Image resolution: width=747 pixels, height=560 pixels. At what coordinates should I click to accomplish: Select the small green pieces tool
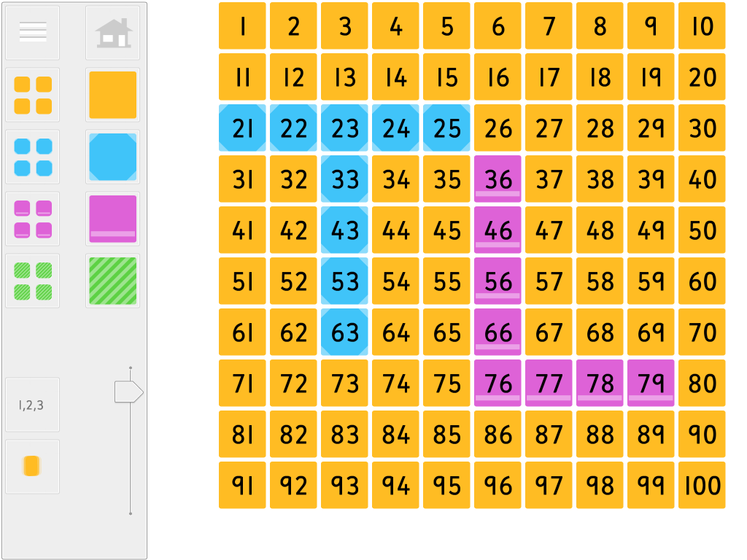[32, 280]
